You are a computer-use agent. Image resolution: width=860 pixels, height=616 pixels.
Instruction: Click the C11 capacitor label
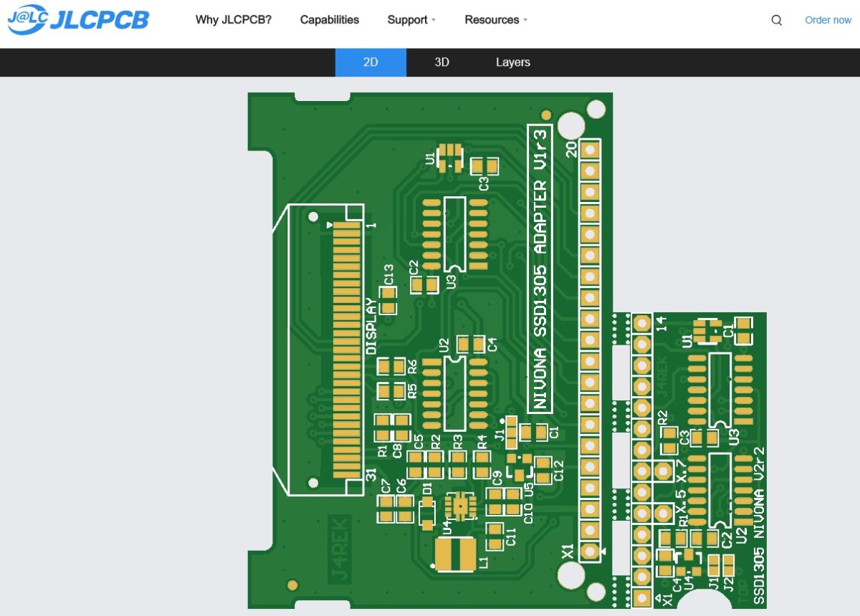click(511, 536)
